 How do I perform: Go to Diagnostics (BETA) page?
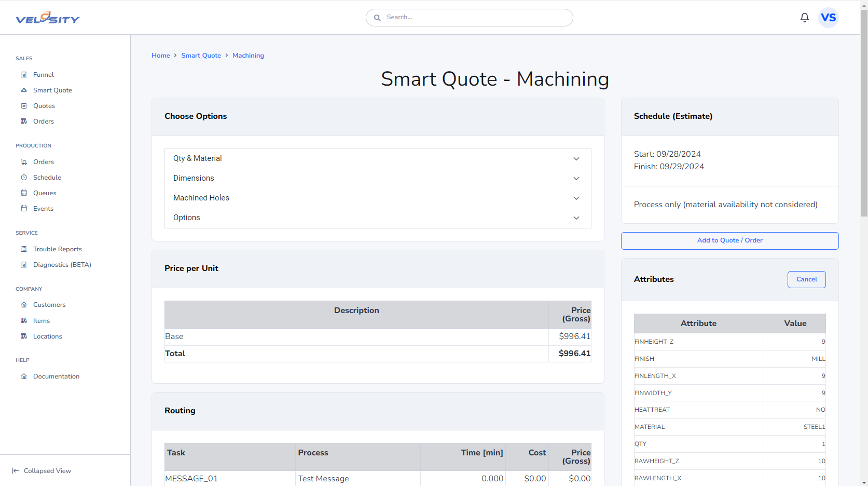pos(62,265)
